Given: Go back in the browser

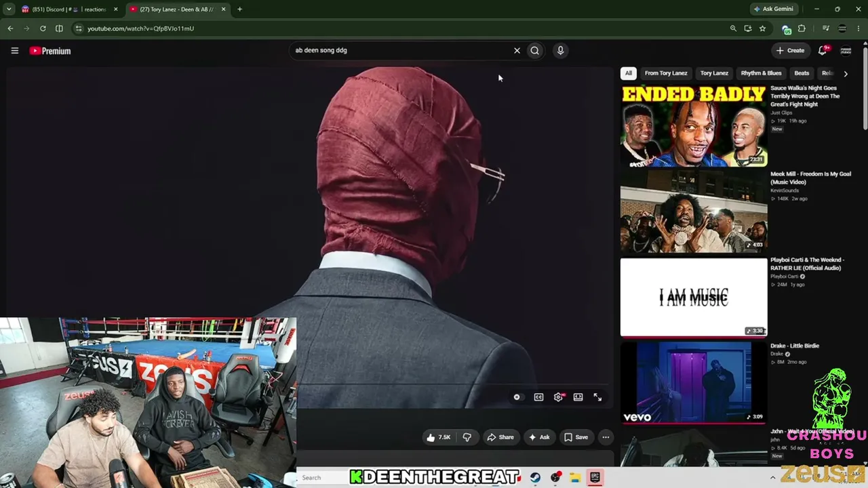Looking at the screenshot, I should [10, 28].
